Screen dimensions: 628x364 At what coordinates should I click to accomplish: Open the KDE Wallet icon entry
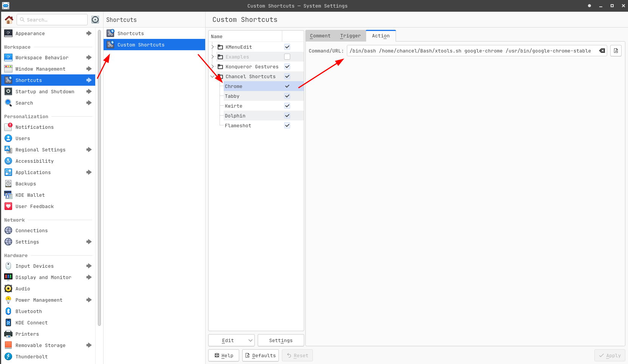pos(8,195)
